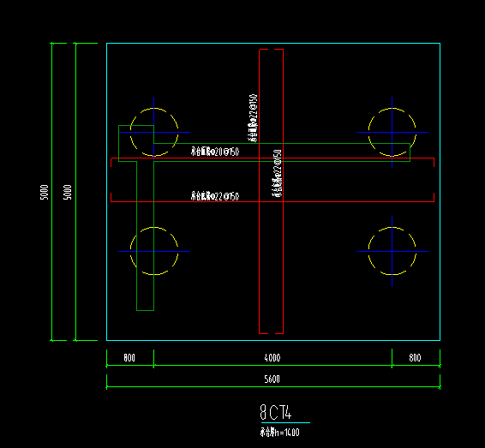The image size is (485, 448).
Task: Select the horizontal label 承台底筋Φ22@150
Action: click(215, 196)
